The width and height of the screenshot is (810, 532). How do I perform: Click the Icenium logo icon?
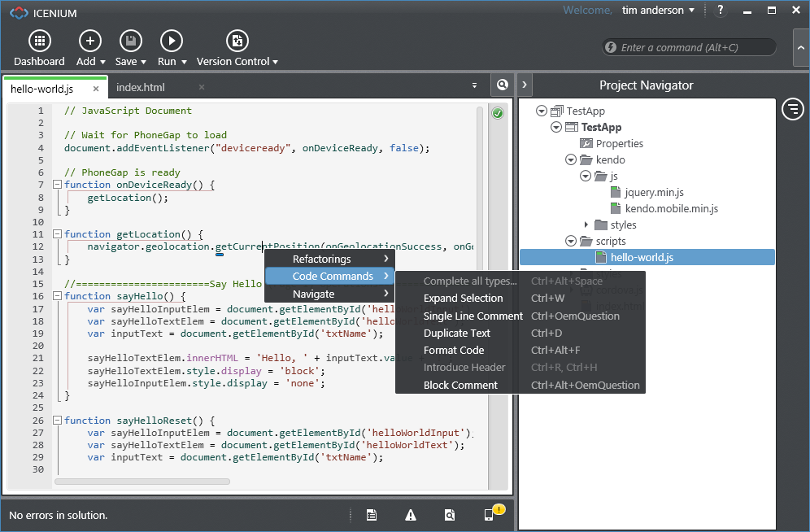pyautogui.click(x=19, y=13)
